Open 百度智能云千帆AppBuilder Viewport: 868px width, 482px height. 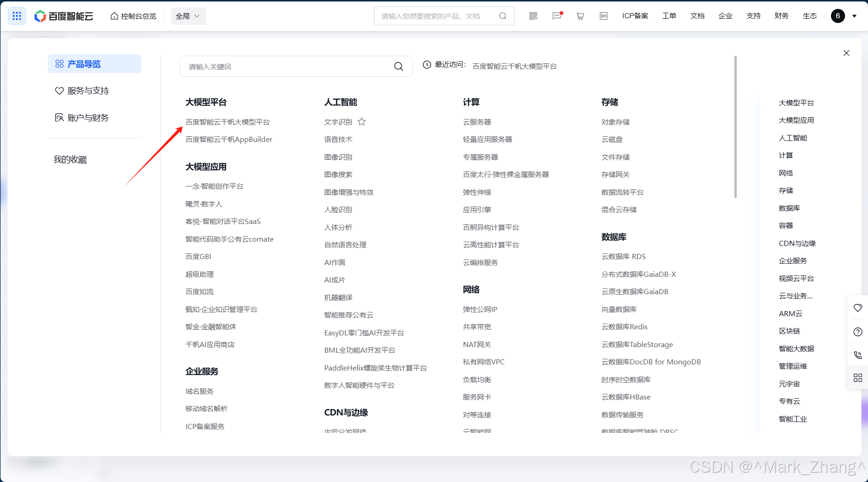(229, 140)
